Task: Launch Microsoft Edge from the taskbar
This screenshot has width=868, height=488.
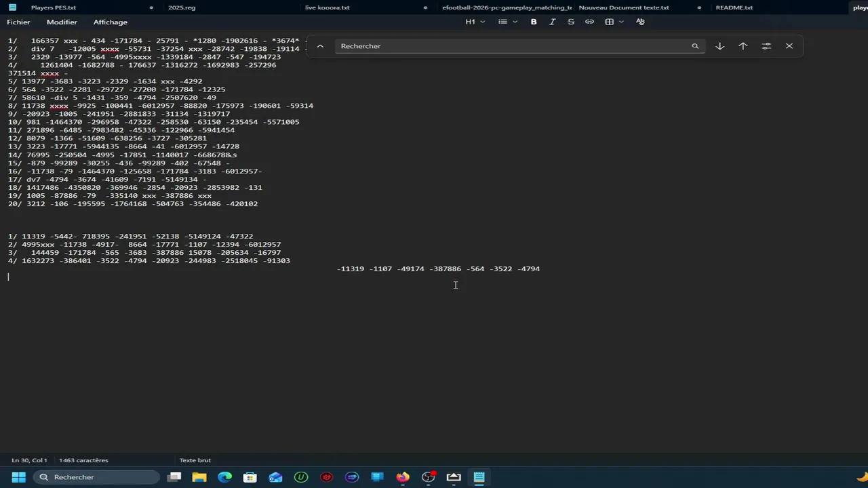Action: coord(224,477)
